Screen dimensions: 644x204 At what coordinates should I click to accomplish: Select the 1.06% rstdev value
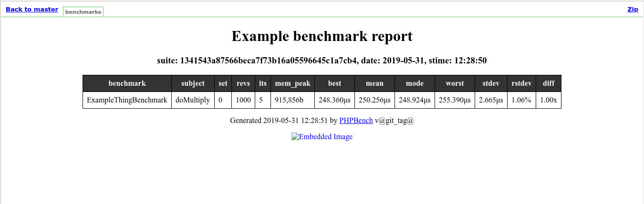pyautogui.click(x=521, y=100)
